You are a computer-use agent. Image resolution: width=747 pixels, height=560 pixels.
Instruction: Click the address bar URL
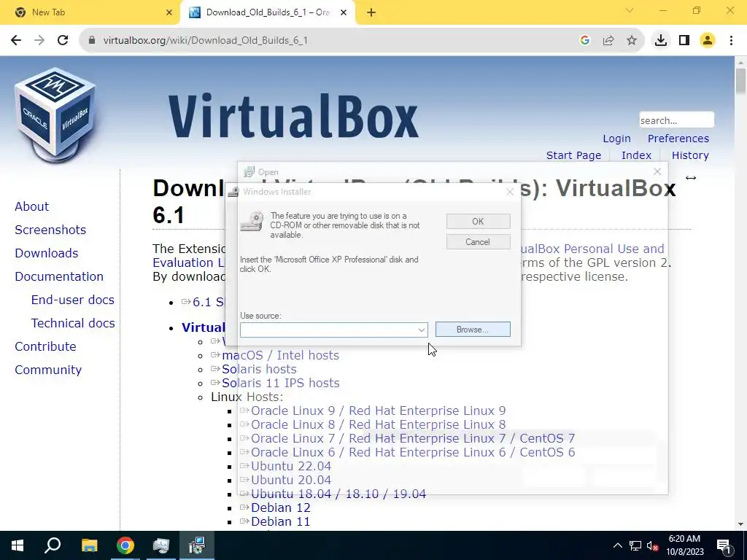[x=205, y=41]
